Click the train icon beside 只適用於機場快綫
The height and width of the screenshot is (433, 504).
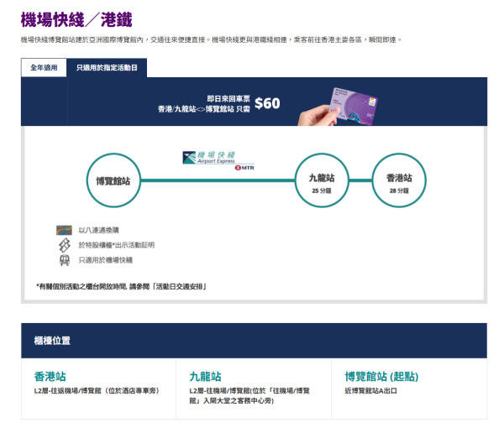point(65,260)
